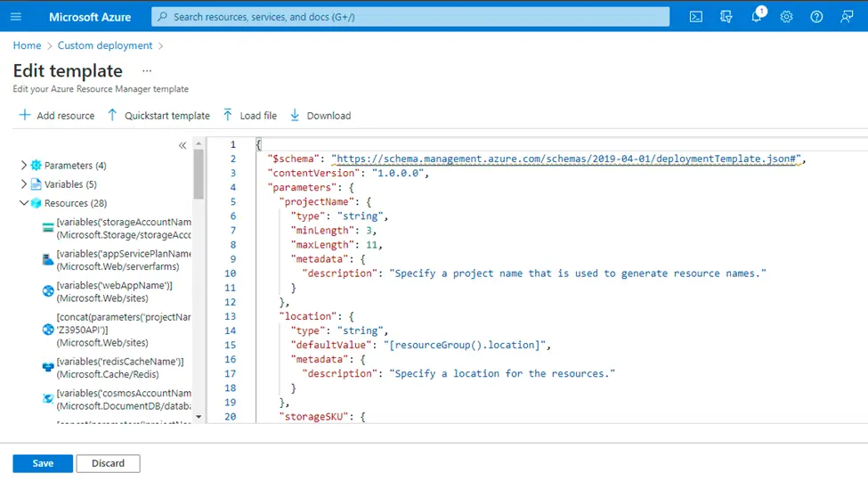Click the search magnifier icon
Viewport: 868px width, 481px height.
[162, 17]
